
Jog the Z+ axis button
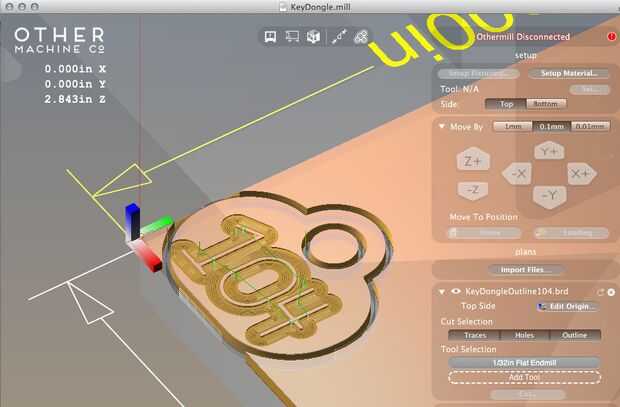pos(473,160)
